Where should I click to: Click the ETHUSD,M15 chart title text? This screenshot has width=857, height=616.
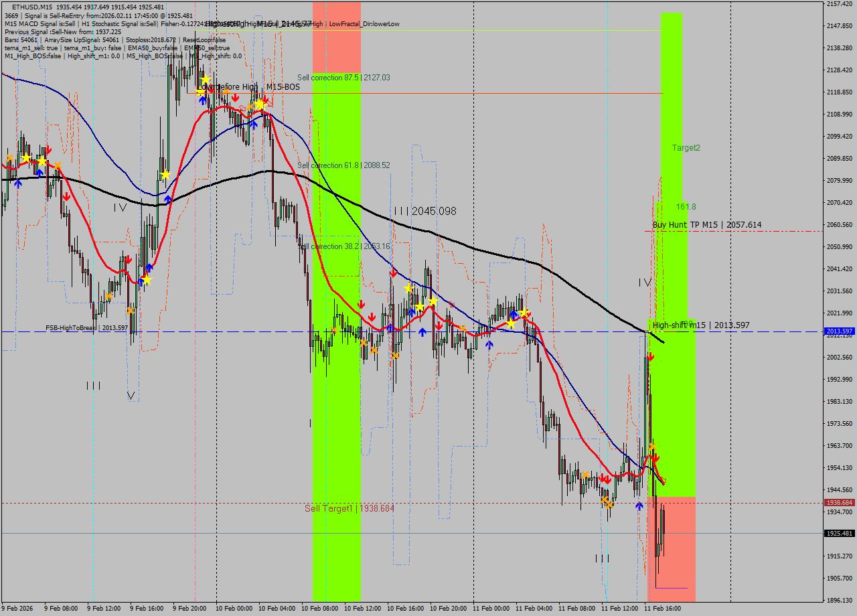32,7
